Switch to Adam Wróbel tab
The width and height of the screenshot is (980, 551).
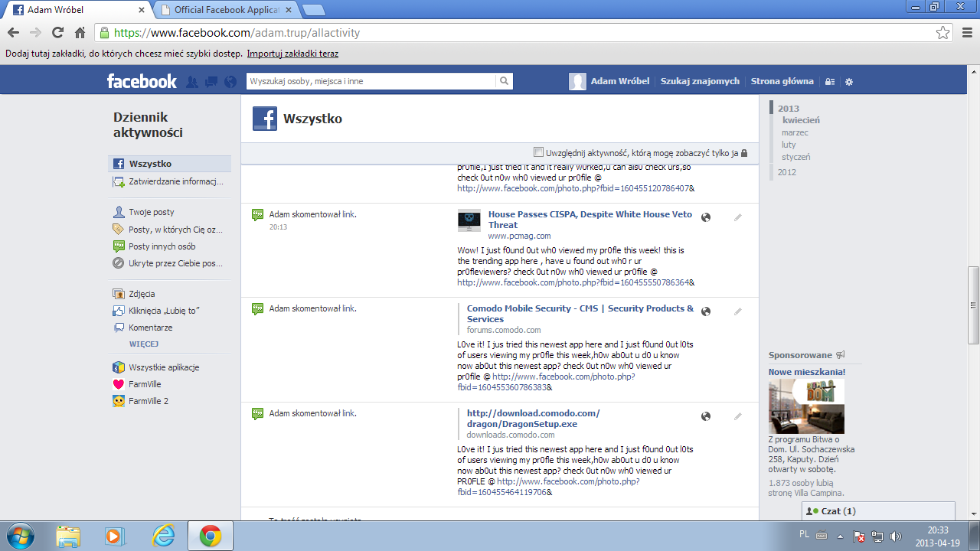click(79, 10)
